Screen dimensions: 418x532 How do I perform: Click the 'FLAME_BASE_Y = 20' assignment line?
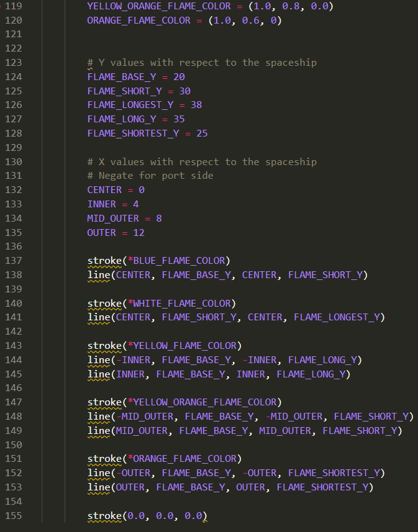[136, 77]
